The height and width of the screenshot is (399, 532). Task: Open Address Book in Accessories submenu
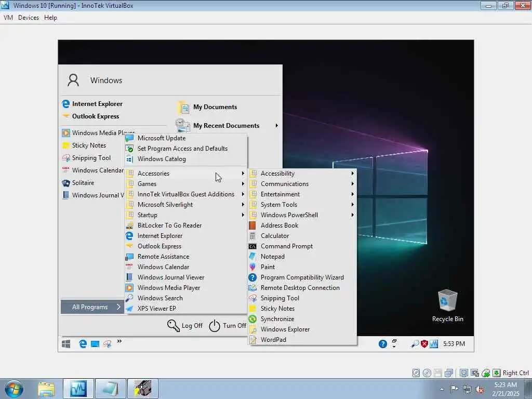coord(302,225)
